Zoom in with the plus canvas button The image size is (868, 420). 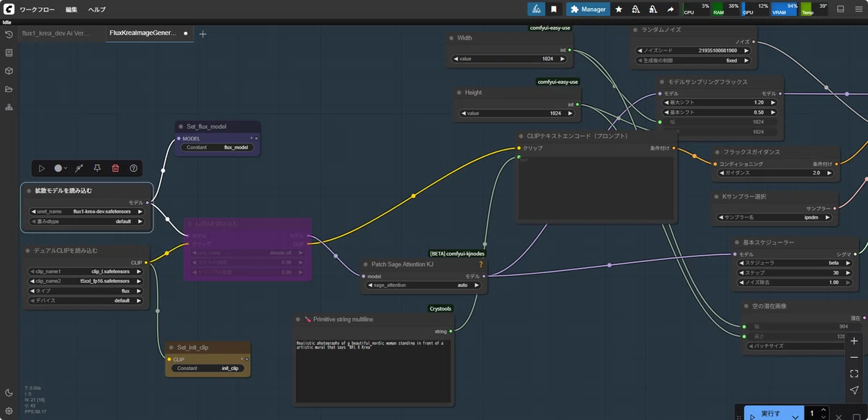click(x=854, y=341)
